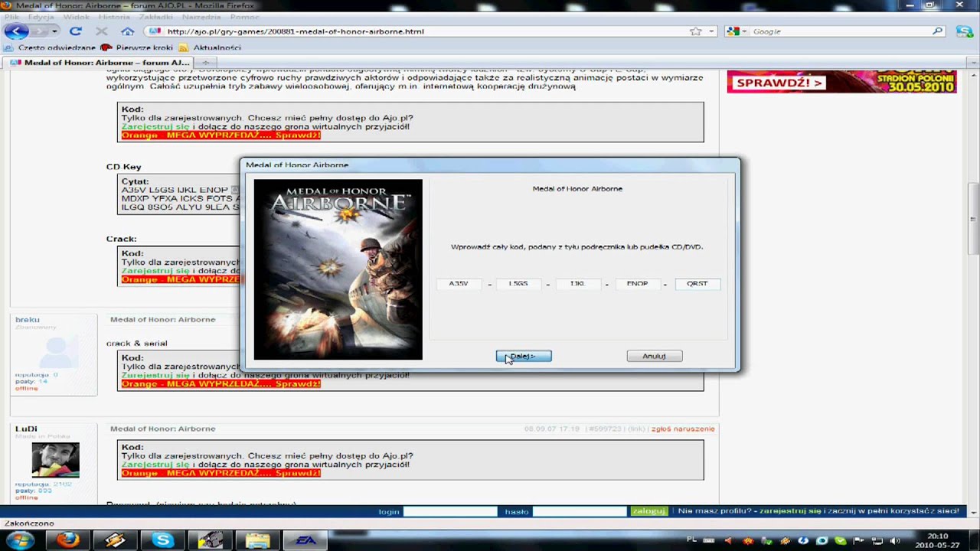
Task: Click the breku username link
Action: (28, 319)
